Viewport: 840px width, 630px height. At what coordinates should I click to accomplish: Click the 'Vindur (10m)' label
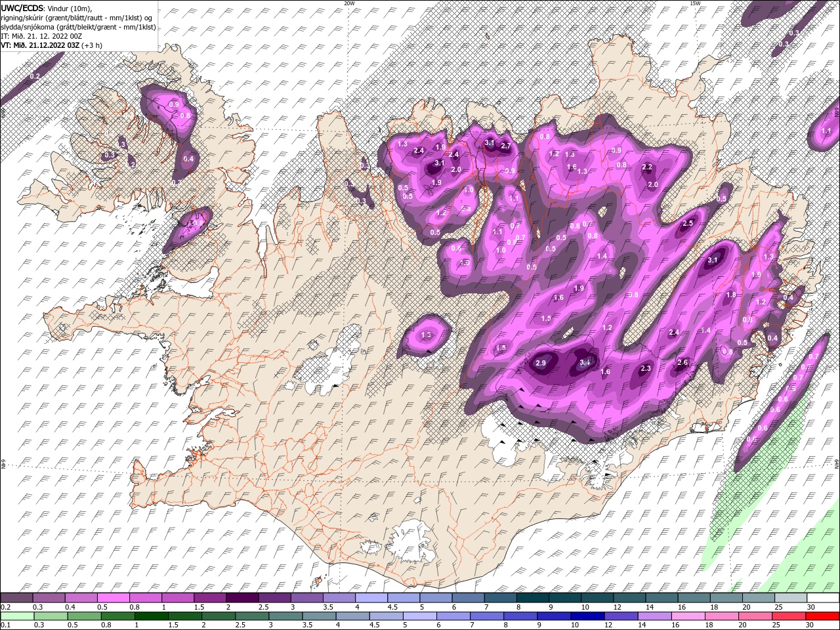[70, 8]
